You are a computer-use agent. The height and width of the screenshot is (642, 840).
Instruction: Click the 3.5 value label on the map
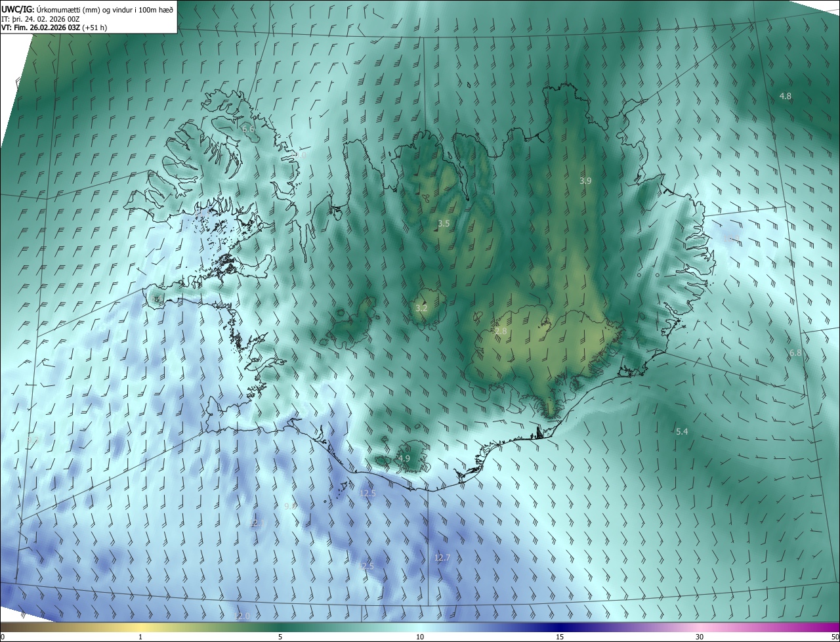point(444,224)
